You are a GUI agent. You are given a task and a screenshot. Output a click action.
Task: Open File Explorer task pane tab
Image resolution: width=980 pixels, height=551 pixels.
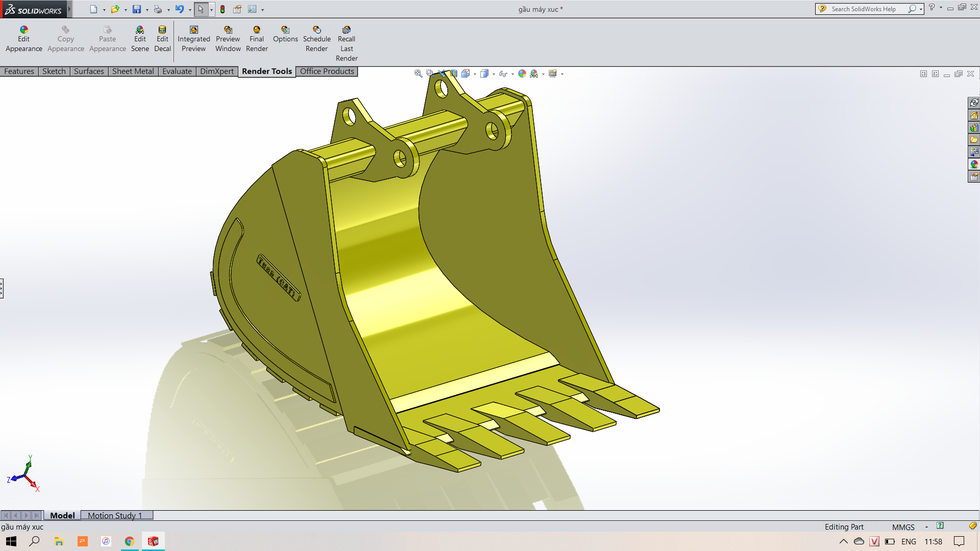(x=974, y=140)
